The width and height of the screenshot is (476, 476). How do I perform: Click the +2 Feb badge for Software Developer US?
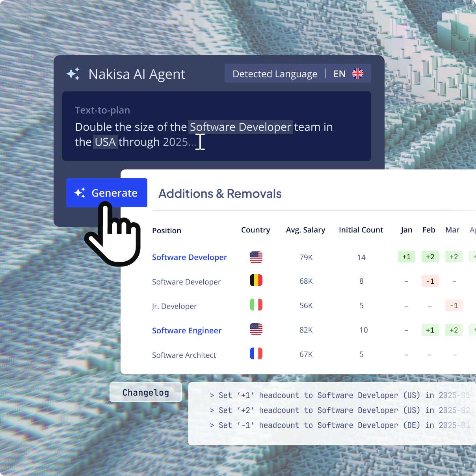[x=430, y=257]
